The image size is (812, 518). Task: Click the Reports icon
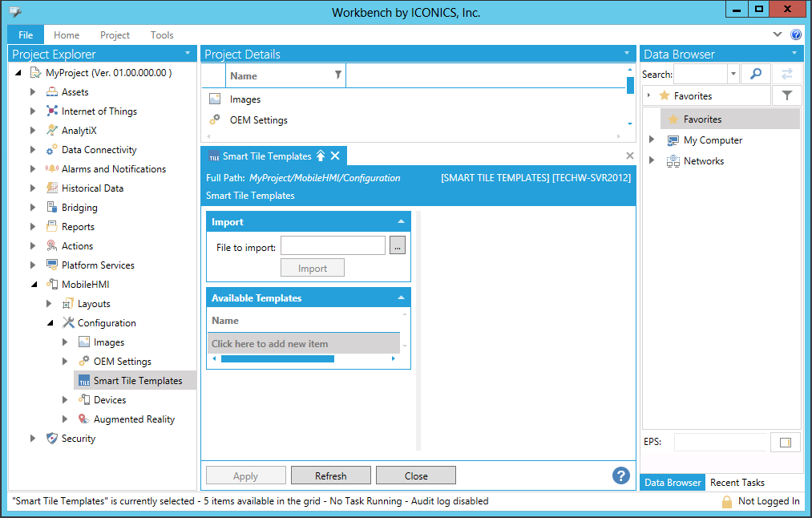pyautogui.click(x=52, y=226)
